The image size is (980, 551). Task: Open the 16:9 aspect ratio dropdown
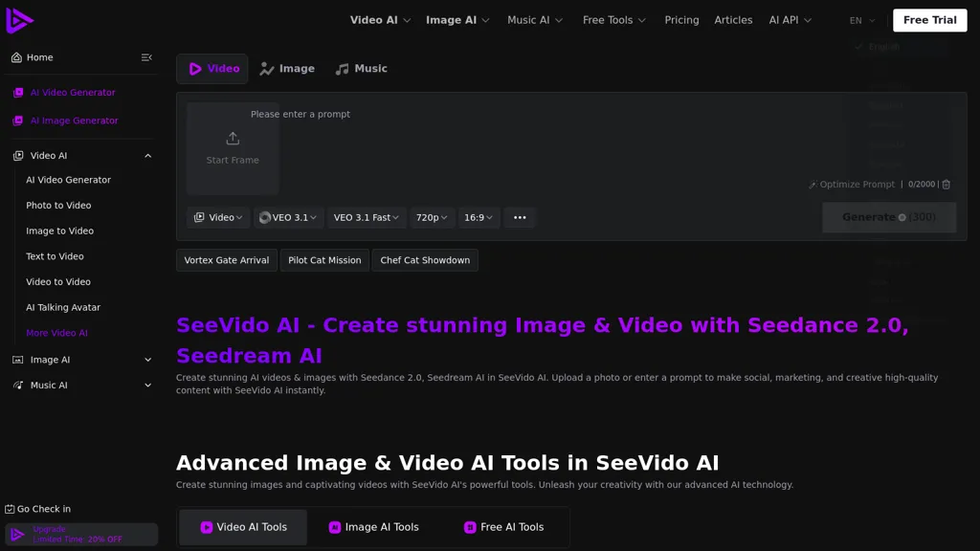tap(479, 217)
